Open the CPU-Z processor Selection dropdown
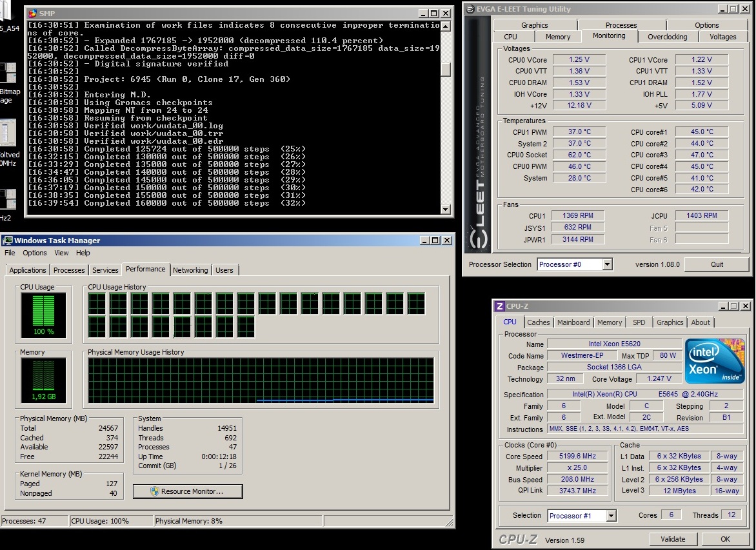The image size is (756, 550). click(x=611, y=516)
